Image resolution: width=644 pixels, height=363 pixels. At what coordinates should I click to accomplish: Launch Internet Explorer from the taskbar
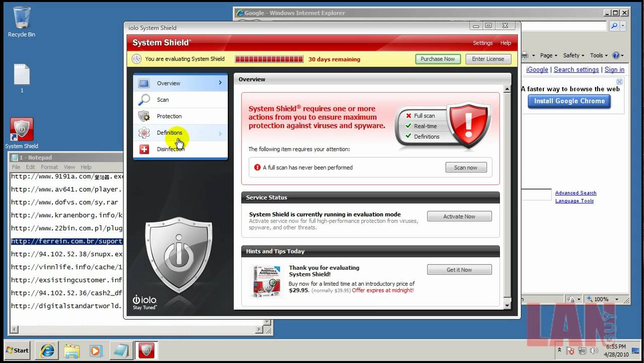click(x=48, y=350)
